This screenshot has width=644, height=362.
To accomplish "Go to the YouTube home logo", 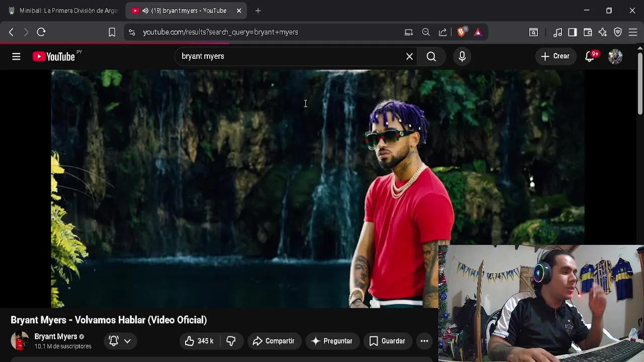I will [x=54, y=57].
